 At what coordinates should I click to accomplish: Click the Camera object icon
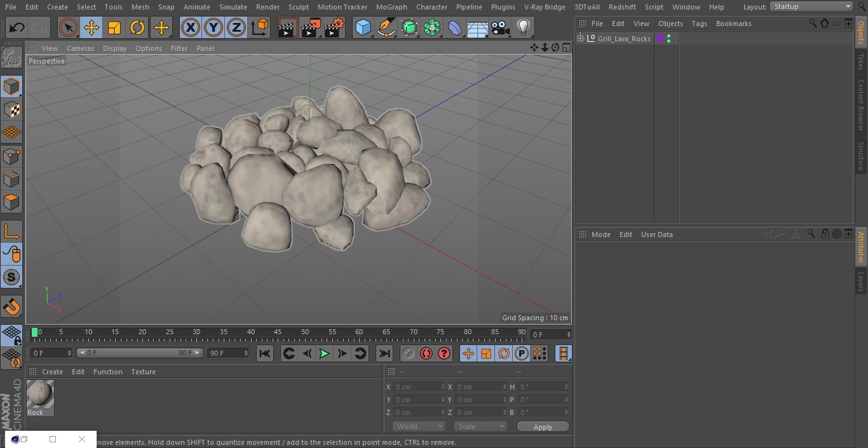(x=501, y=28)
